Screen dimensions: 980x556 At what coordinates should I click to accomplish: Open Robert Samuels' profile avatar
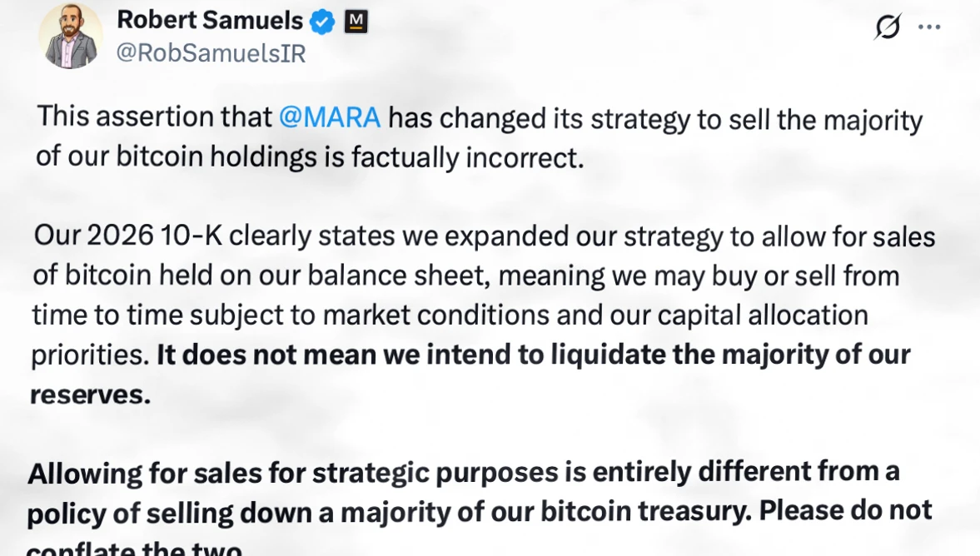[x=71, y=35]
